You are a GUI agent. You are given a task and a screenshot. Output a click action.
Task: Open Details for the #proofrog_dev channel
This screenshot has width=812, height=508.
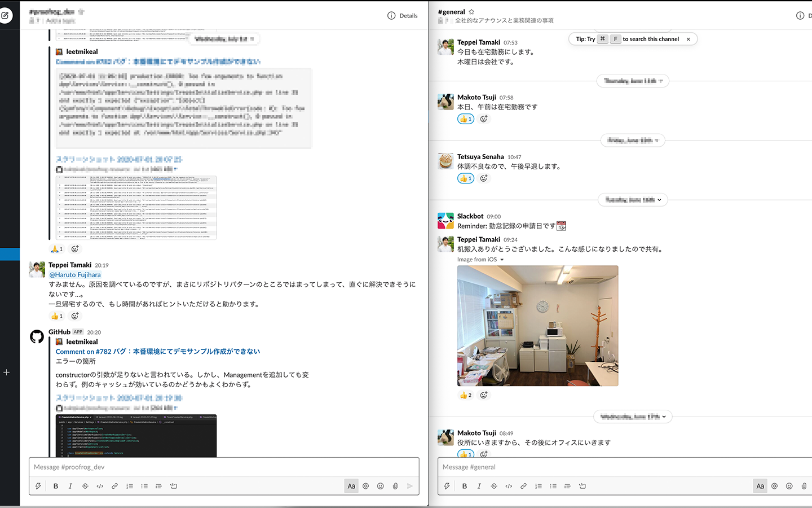[x=403, y=16]
